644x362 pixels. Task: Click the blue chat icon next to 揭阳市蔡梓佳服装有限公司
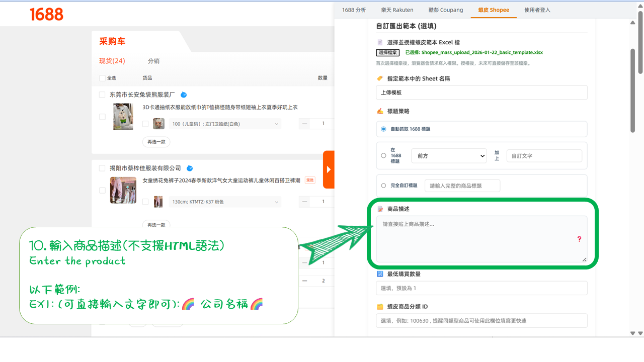(190, 168)
